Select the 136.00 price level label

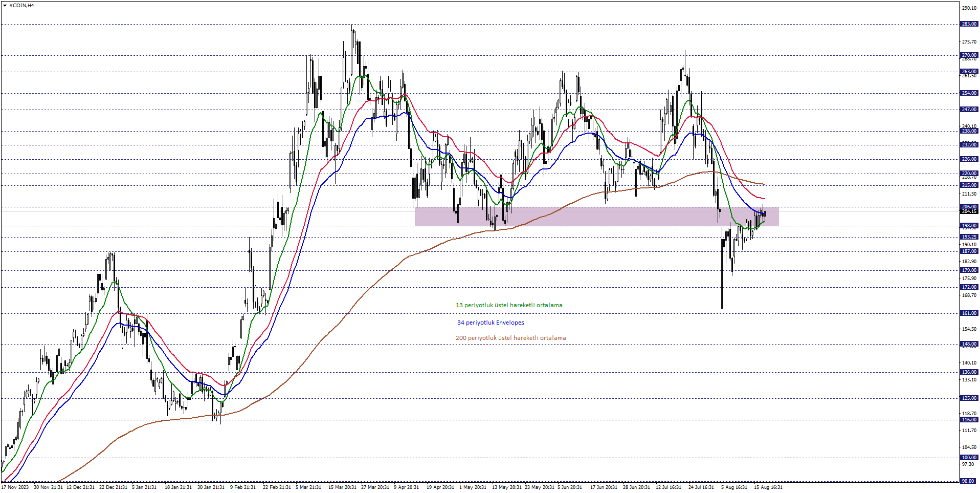coord(969,372)
